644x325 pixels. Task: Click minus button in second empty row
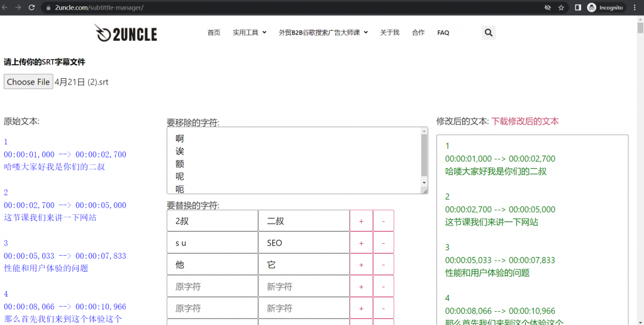383,308
